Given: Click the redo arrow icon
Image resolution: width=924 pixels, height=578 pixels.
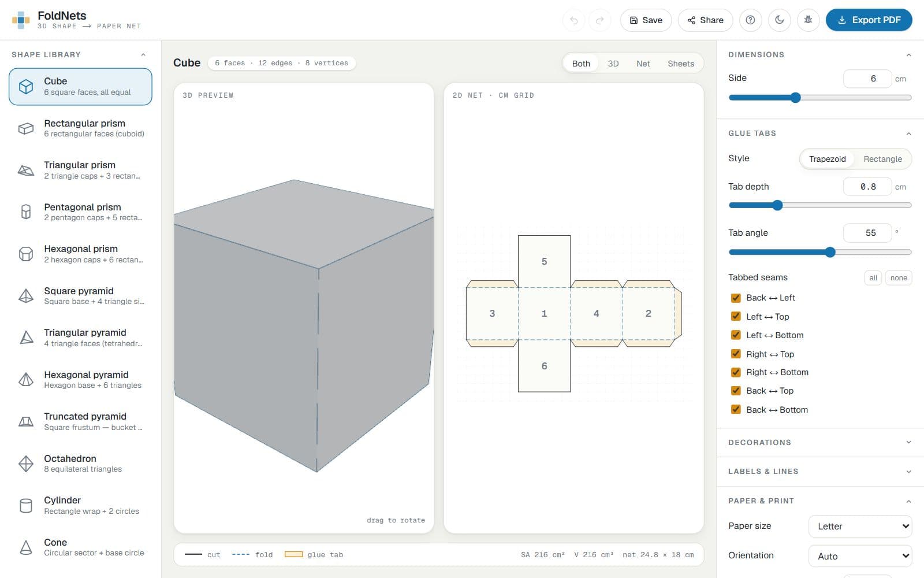Looking at the screenshot, I should 600,20.
